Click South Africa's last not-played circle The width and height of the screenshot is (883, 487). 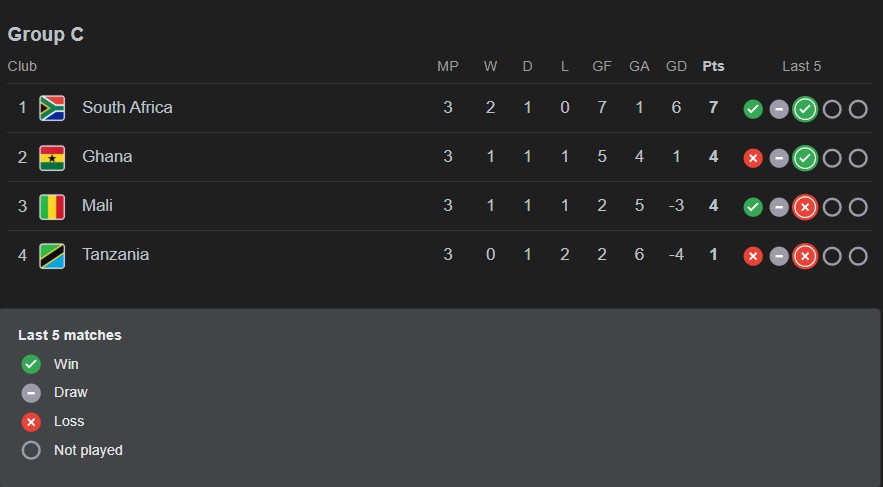pos(858,109)
